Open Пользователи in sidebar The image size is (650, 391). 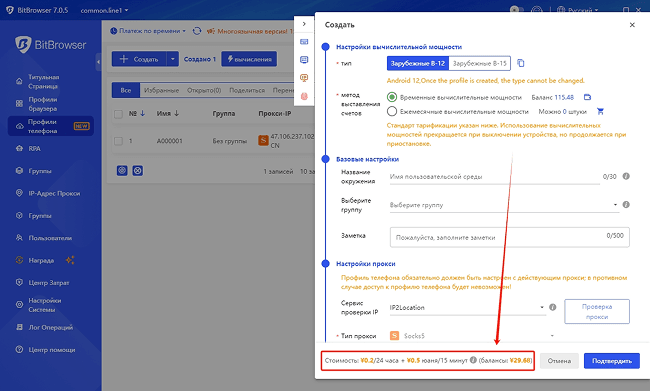pos(50,238)
